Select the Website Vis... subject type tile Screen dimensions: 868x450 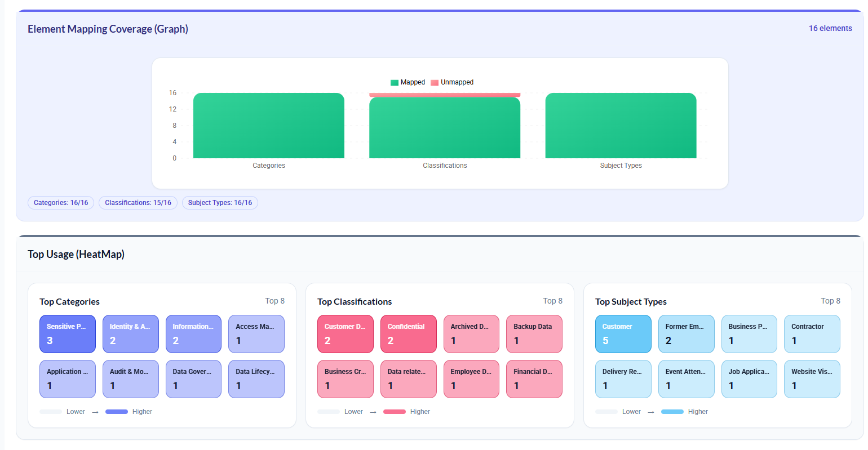(812, 379)
